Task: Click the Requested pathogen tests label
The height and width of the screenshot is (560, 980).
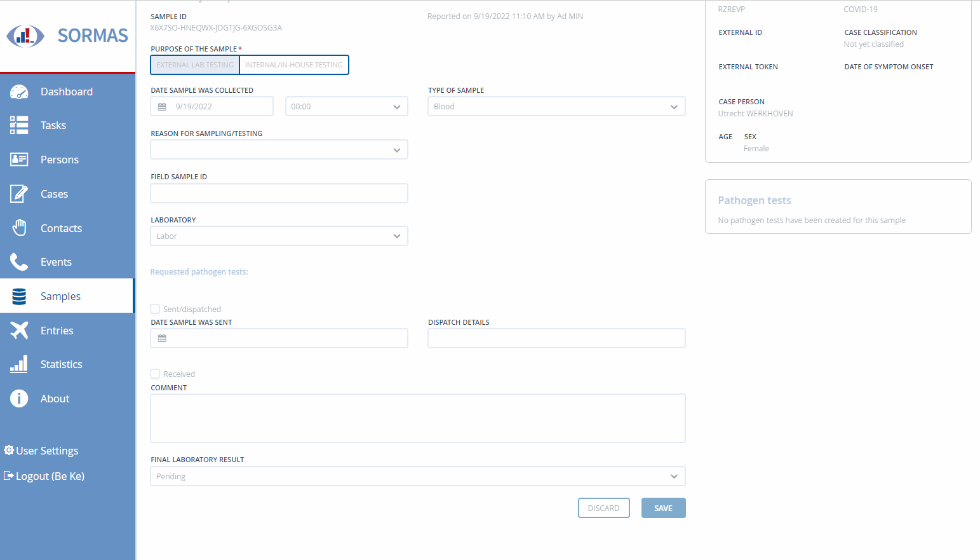Action: click(199, 272)
